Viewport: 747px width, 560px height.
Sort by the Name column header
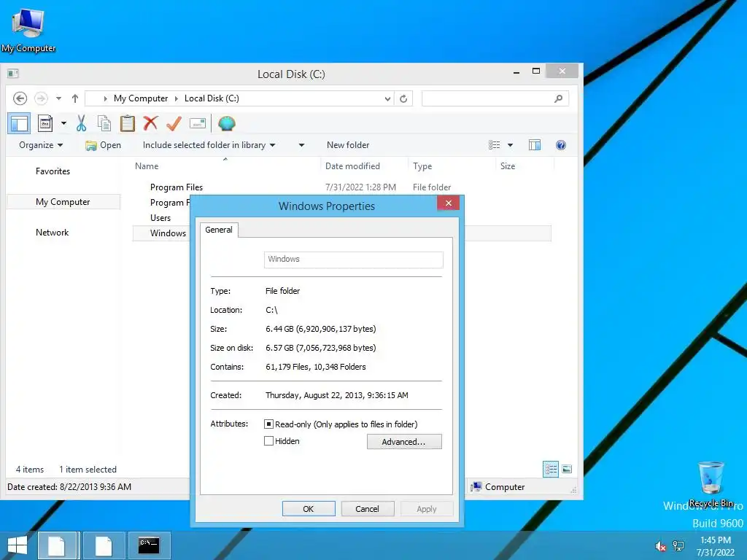147,166
